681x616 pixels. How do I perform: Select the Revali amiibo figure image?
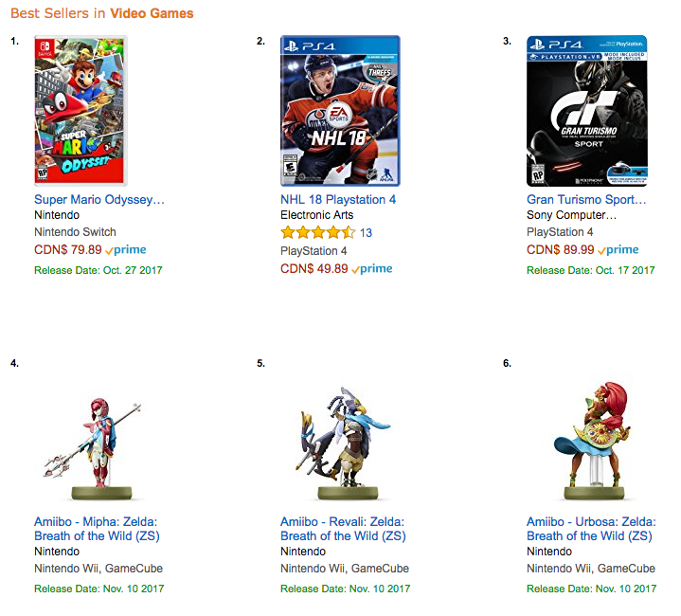(340, 439)
